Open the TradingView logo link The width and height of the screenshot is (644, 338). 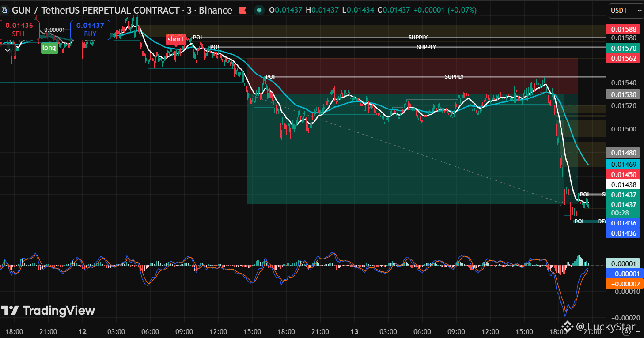[48, 311]
